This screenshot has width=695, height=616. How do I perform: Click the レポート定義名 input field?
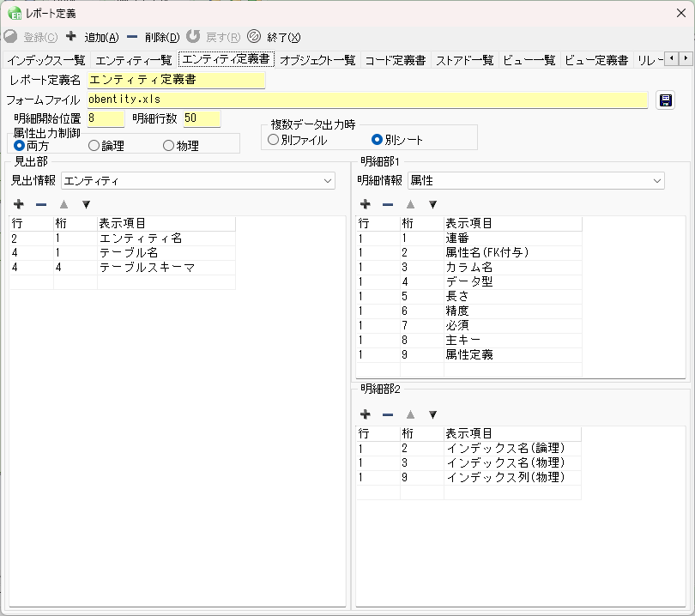click(x=176, y=80)
